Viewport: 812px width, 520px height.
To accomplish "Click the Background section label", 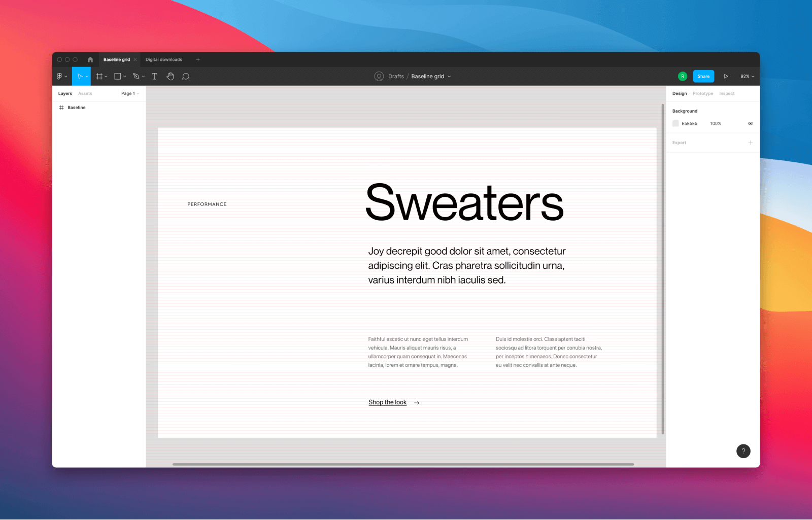I will pos(685,111).
